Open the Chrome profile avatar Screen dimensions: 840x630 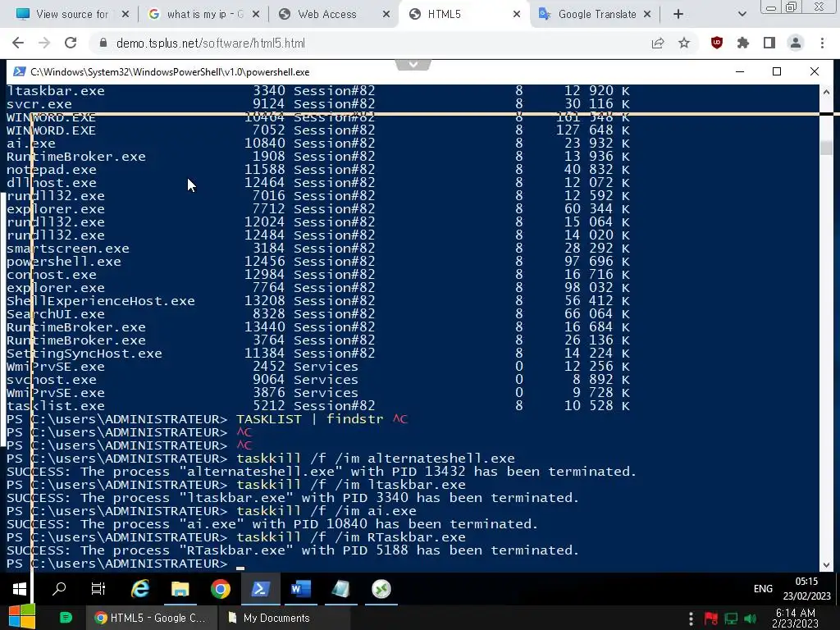point(796,43)
